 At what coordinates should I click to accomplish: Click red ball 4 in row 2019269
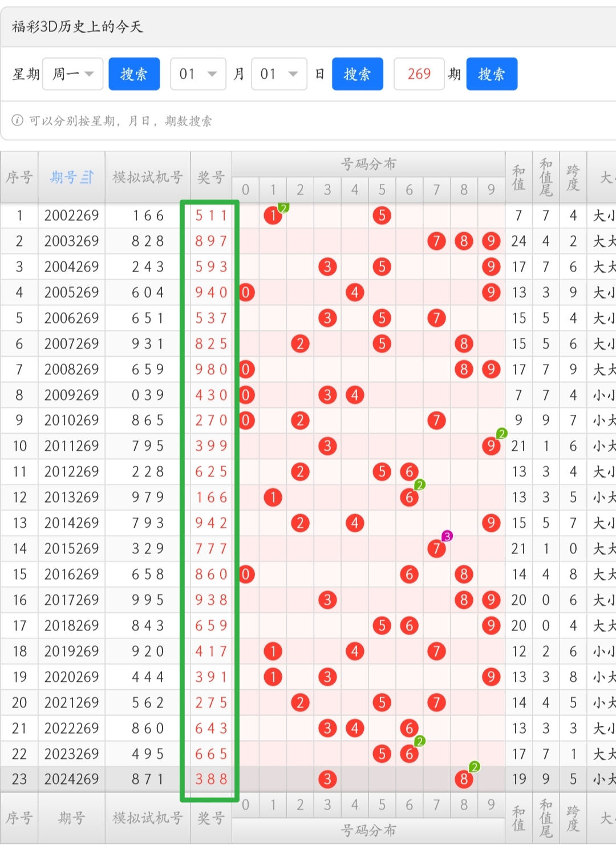[355, 652]
